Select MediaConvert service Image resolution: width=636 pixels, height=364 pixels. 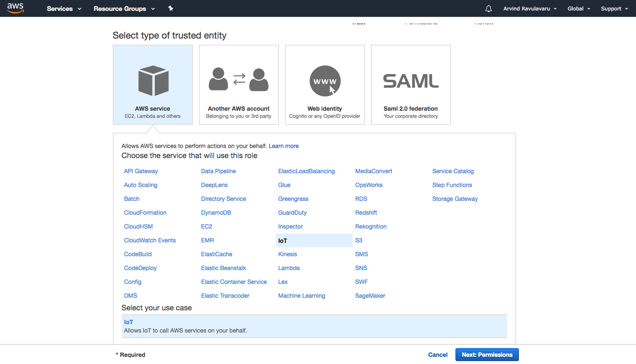click(x=374, y=171)
